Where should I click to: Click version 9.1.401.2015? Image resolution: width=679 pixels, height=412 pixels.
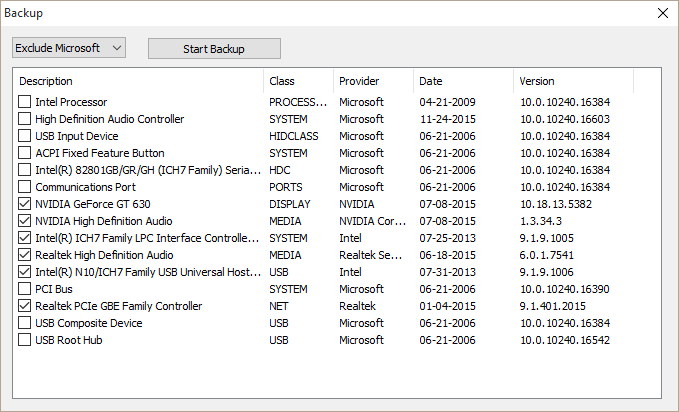click(553, 306)
